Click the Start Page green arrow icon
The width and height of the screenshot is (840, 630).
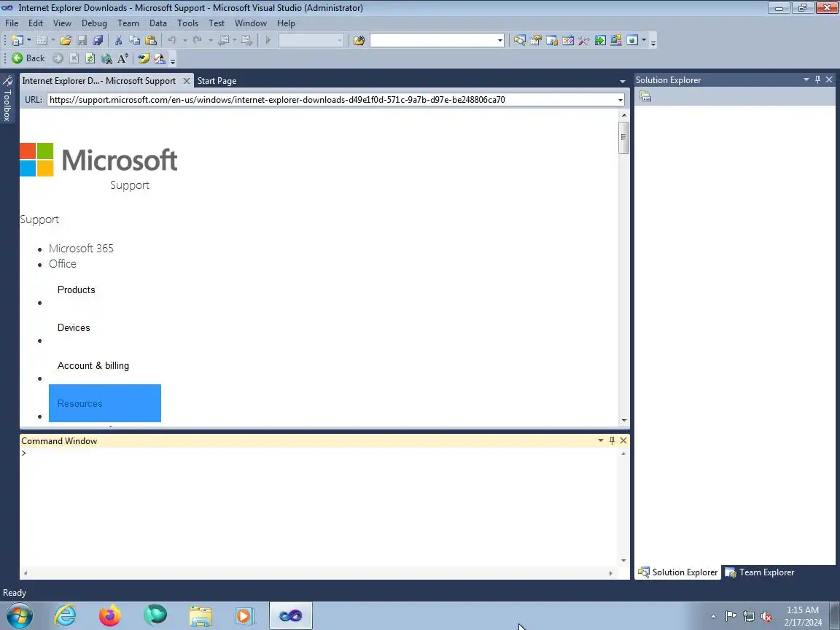(x=600, y=40)
